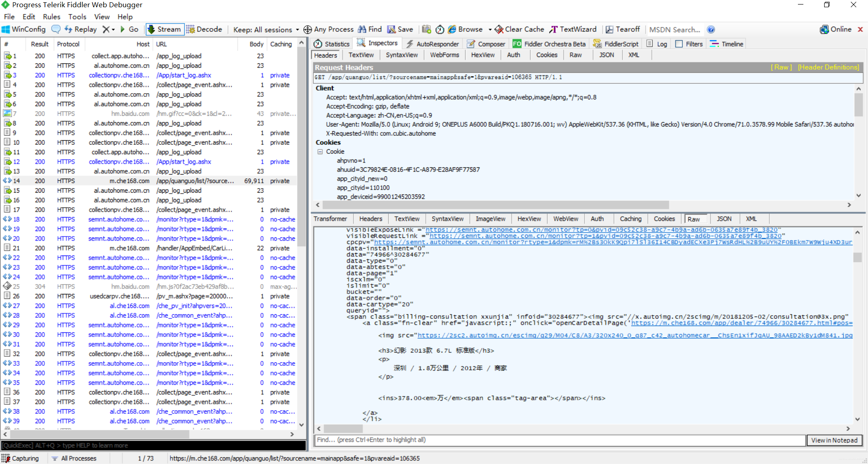The height and width of the screenshot is (464, 868).
Task: Click the View in Notepad button
Action: point(834,440)
